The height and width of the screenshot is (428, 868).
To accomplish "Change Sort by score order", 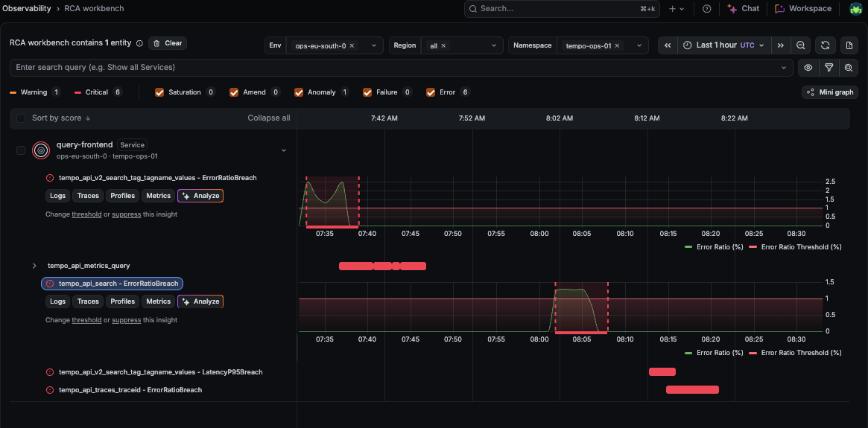I will (x=61, y=118).
